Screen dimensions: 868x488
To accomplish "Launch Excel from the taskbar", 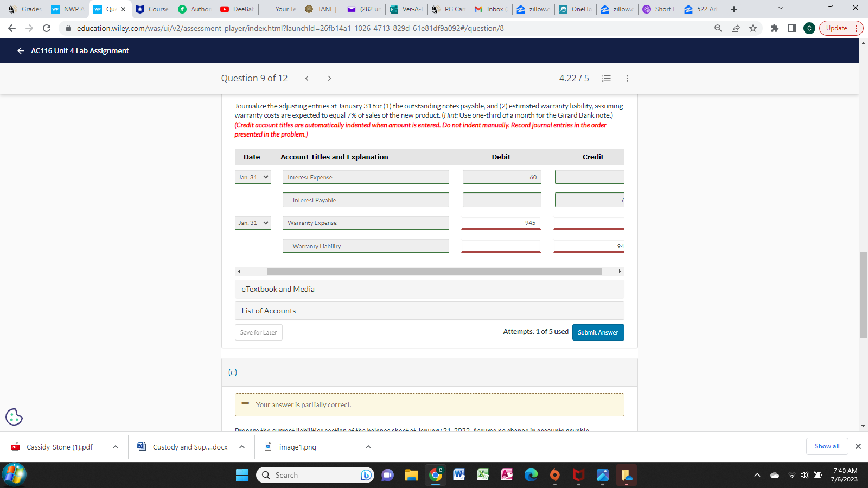I will click(482, 475).
